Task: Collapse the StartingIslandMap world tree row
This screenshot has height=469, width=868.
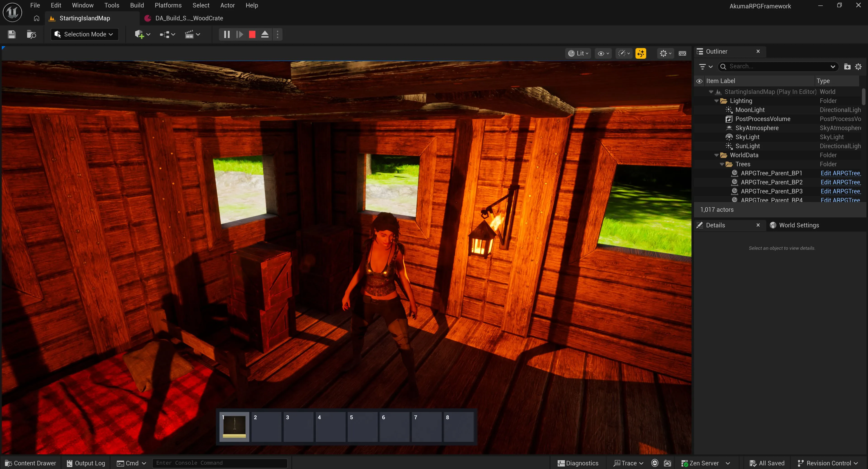Action: (711, 92)
